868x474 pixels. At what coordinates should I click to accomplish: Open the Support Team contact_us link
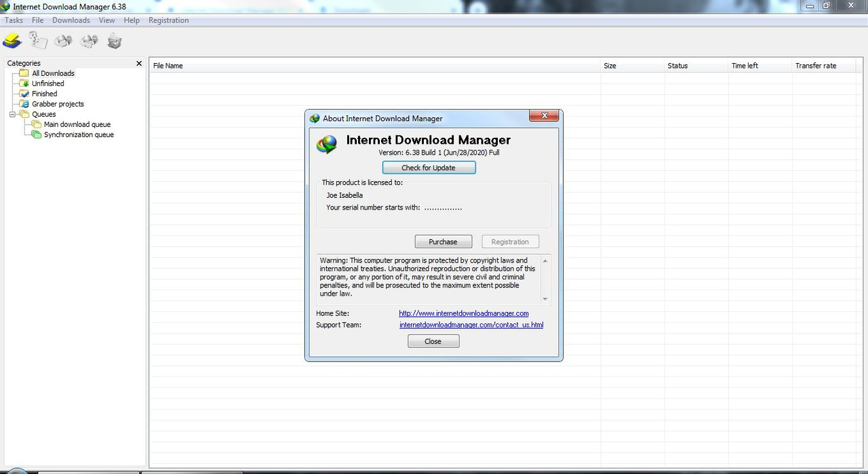pos(471,325)
